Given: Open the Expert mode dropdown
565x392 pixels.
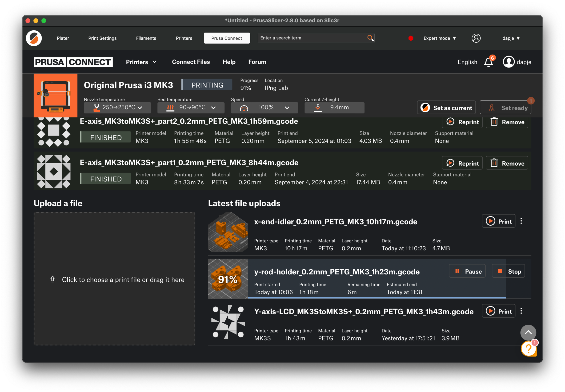Looking at the screenshot, I should tap(440, 38).
